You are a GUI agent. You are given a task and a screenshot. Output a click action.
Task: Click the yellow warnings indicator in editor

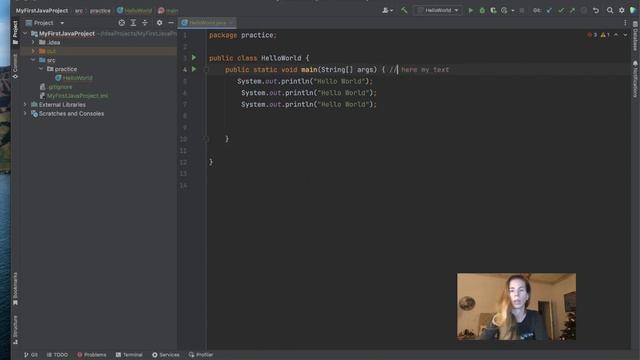[605, 35]
